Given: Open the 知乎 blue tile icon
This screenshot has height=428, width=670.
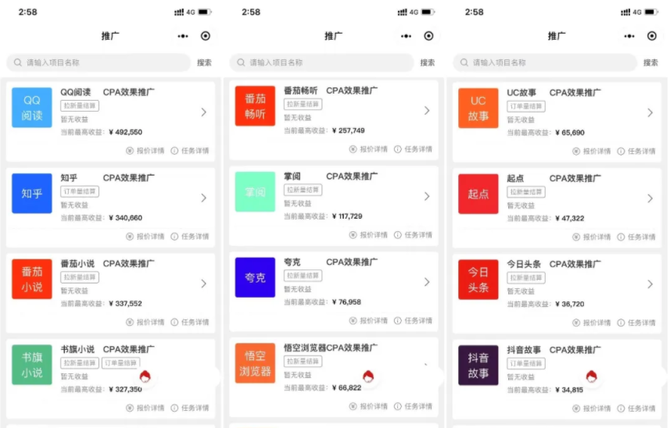Looking at the screenshot, I should (x=32, y=193).
